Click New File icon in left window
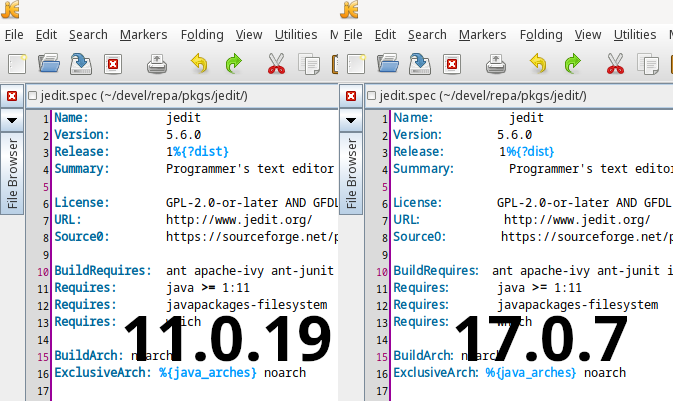 16,65
